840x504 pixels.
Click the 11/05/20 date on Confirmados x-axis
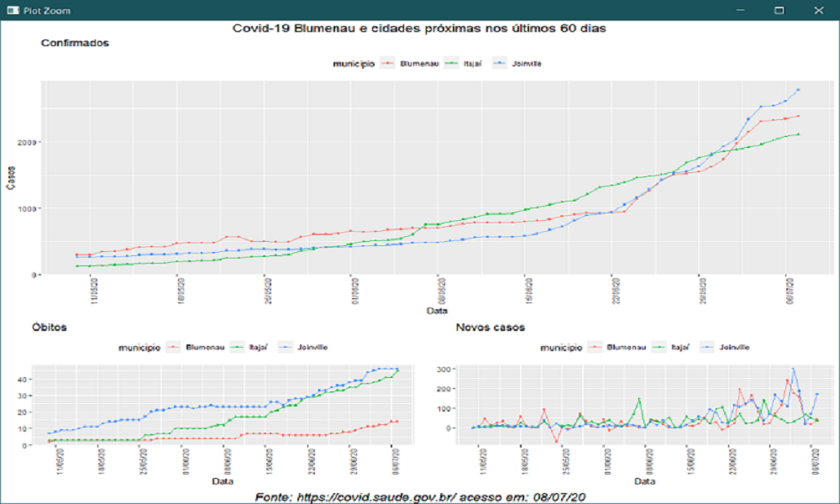94,291
